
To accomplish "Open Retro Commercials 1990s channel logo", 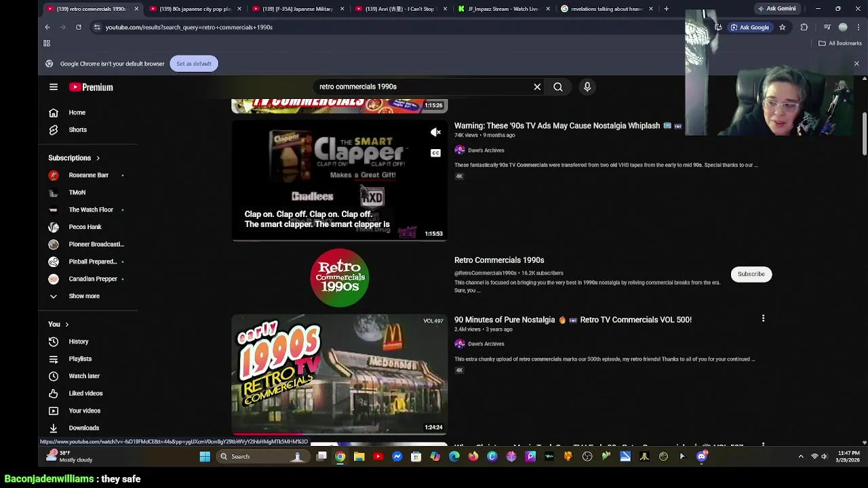I will coord(340,278).
